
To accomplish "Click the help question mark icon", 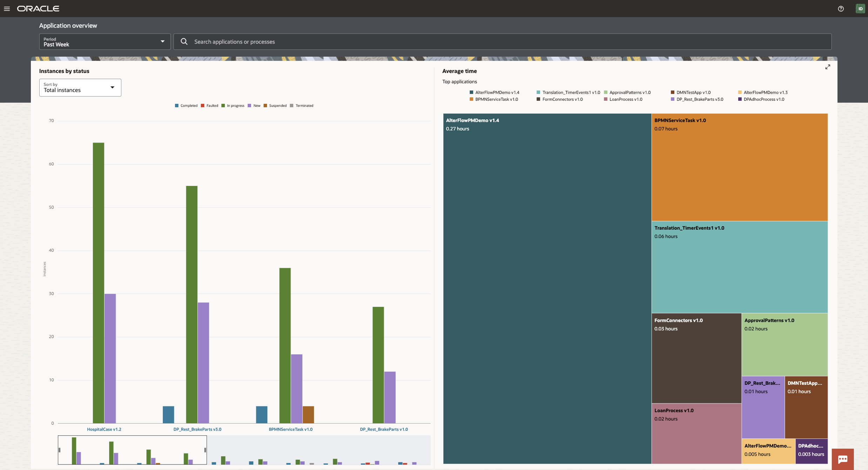I will click(x=841, y=8).
